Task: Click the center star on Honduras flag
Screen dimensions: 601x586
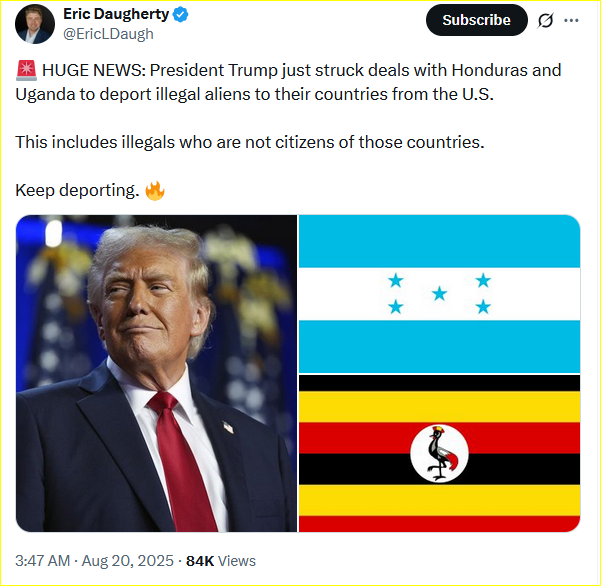Action: click(x=439, y=294)
